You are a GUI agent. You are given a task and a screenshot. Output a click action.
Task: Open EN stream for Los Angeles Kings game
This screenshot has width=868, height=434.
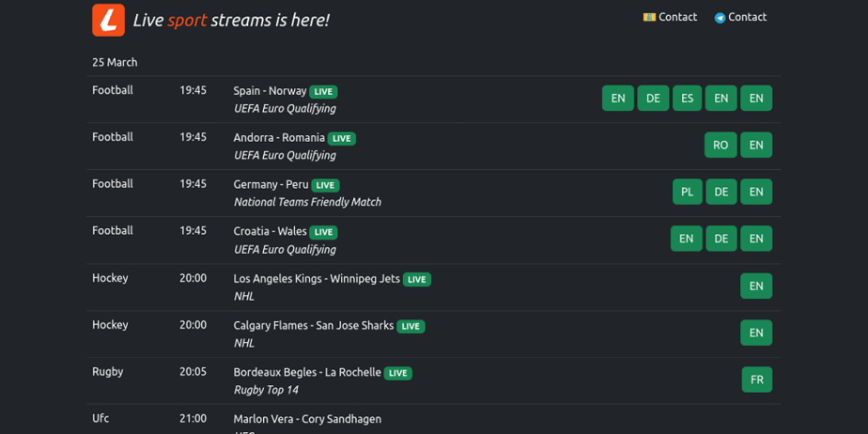pos(756,286)
